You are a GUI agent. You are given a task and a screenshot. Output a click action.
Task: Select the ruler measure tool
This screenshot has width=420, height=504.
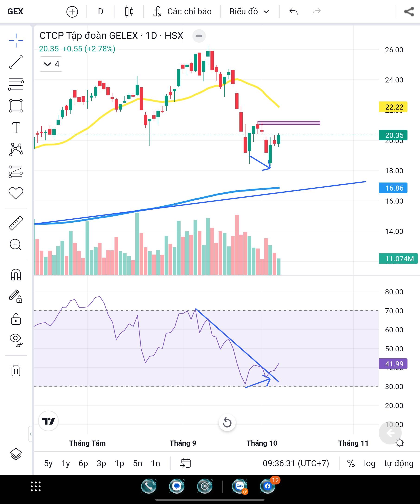coord(16,223)
